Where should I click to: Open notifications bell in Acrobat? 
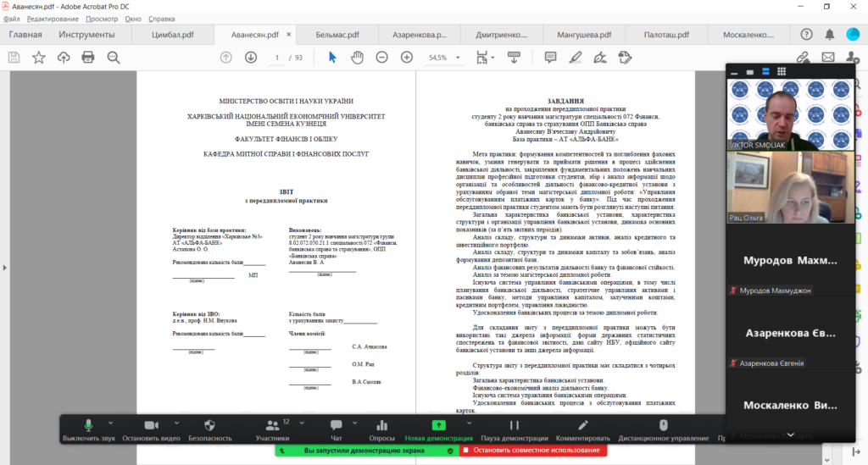tap(830, 34)
